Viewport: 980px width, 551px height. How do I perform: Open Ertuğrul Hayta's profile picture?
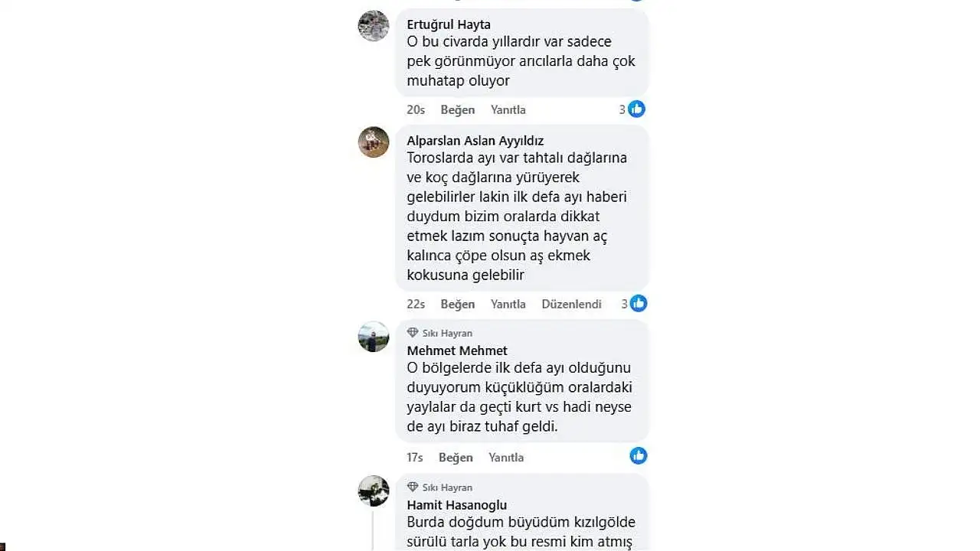[x=374, y=26]
